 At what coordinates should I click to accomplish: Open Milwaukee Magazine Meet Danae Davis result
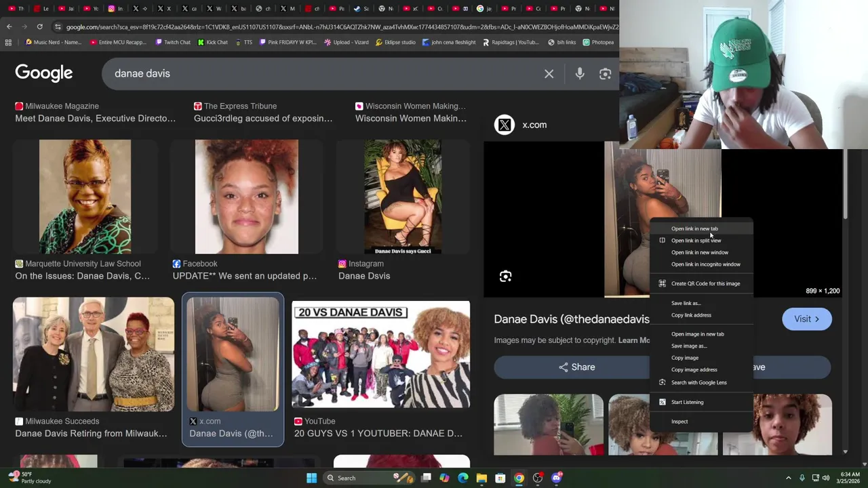[95, 113]
